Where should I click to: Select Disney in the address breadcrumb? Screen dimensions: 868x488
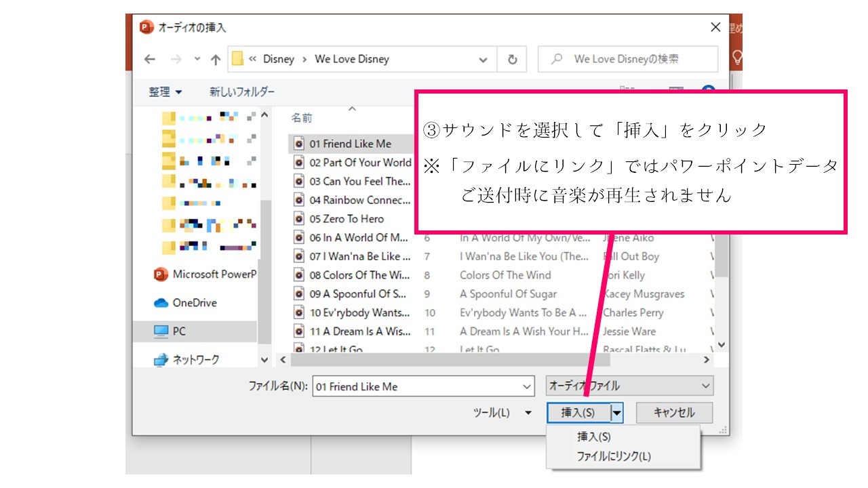(x=279, y=59)
